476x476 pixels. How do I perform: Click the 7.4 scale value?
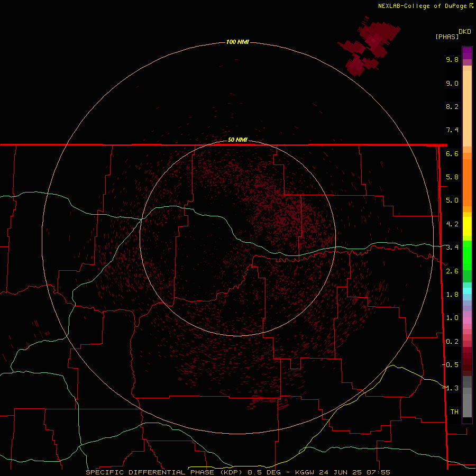[452, 130]
